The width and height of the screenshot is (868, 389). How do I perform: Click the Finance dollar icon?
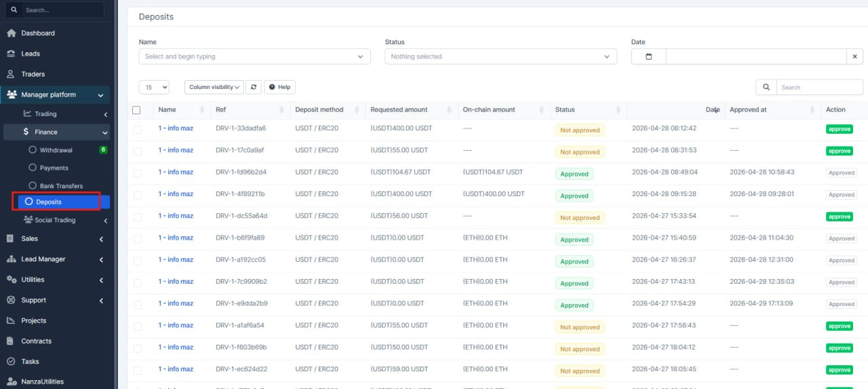[26, 132]
